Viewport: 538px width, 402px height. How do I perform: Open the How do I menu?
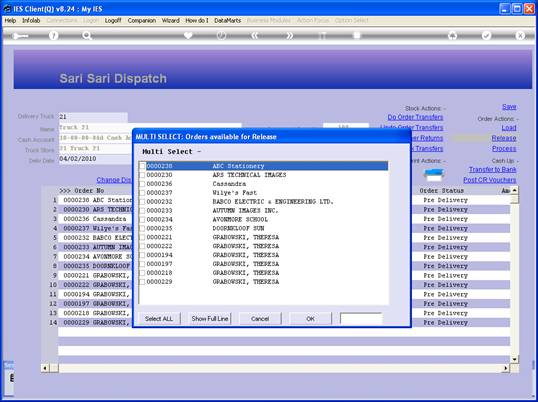tap(197, 21)
